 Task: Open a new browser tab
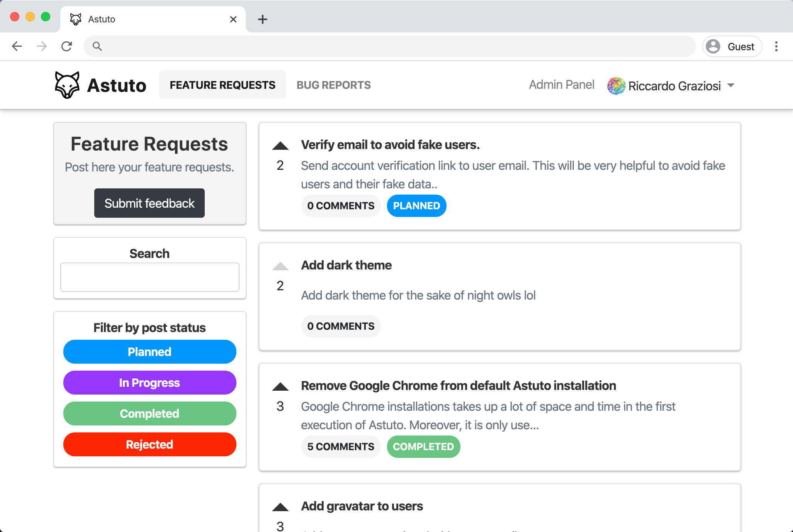click(x=263, y=19)
